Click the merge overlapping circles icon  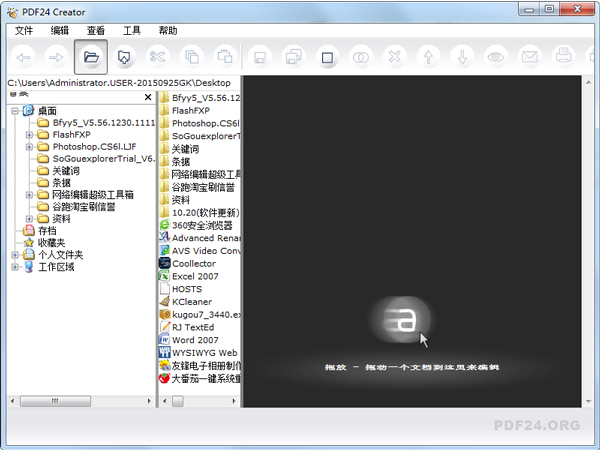click(361, 57)
